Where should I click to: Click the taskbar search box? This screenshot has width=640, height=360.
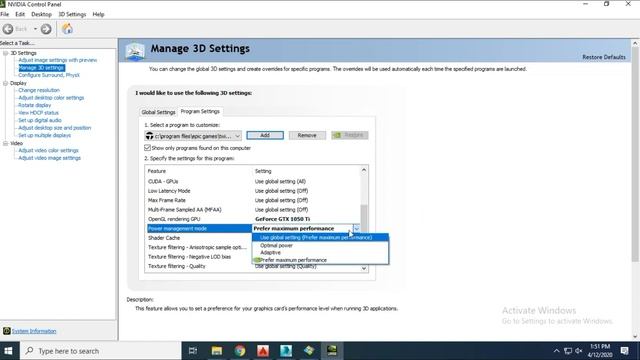click(x=100, y=351)
